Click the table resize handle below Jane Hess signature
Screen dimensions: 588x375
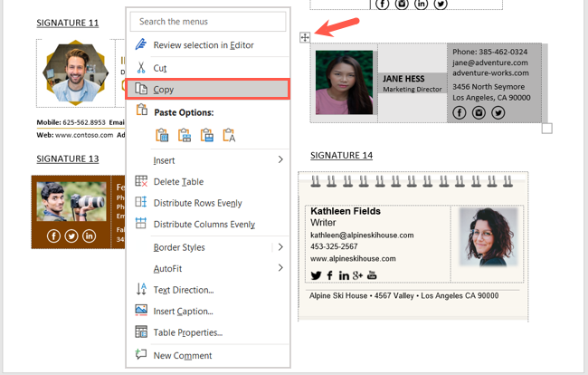[546, 129]
